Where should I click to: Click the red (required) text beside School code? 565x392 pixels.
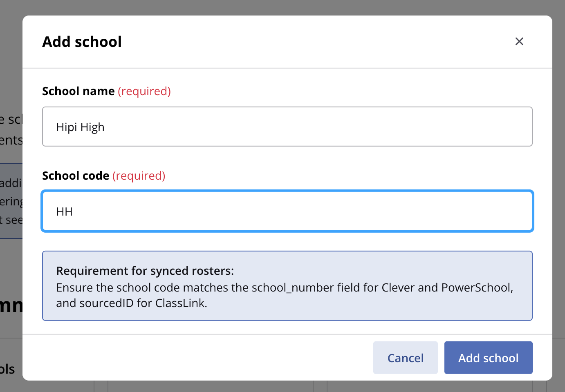point(139,176)
